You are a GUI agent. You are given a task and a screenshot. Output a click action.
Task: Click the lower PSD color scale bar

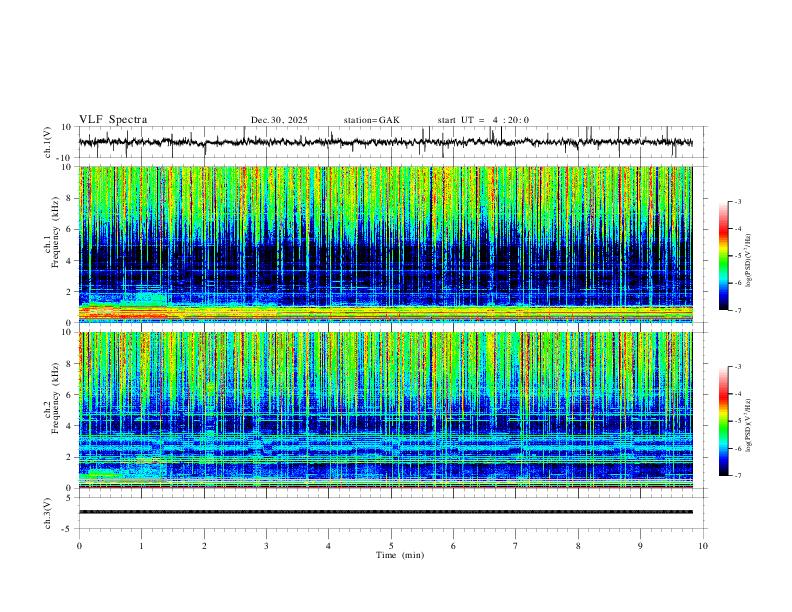tap(724, 421)
